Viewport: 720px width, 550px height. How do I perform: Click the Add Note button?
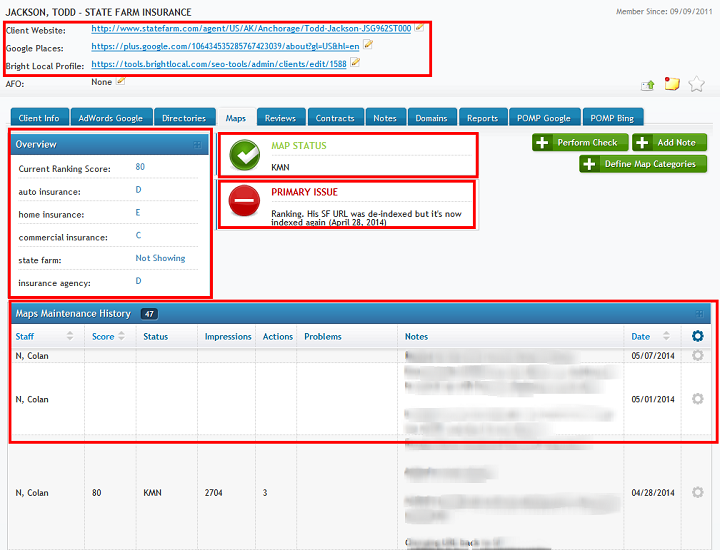(x=669, y=142)
